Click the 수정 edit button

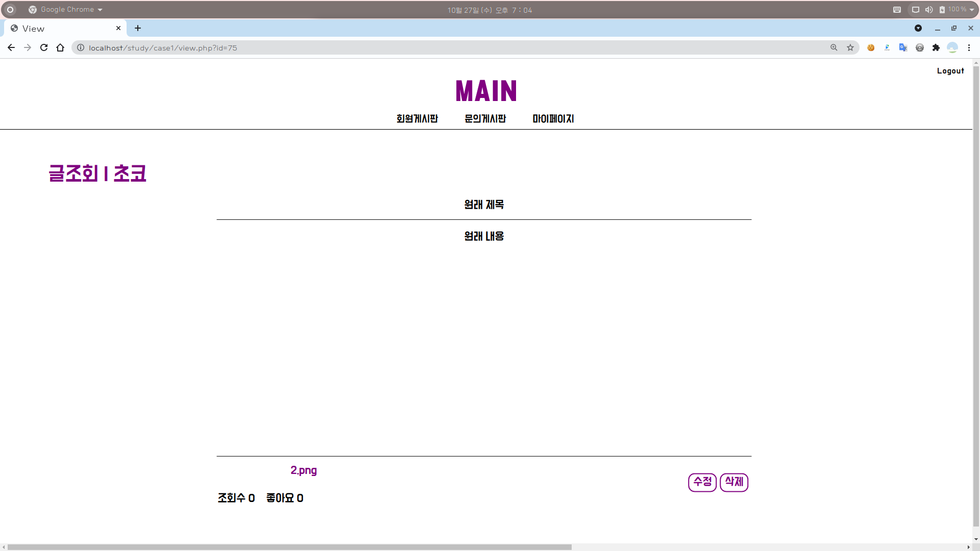point(702,482)
